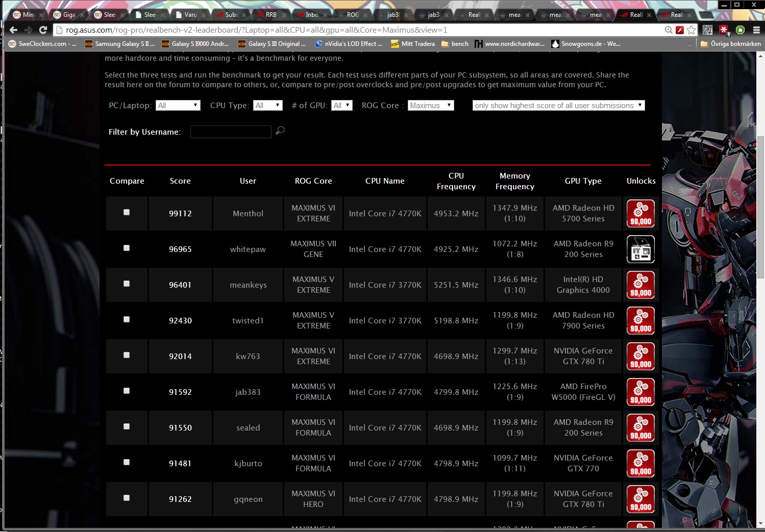Image resolution: width=765 pixels, height=532 pixels.
Task: Click the page vertical scrollbar thumb
Action: [x=760, y=207]
